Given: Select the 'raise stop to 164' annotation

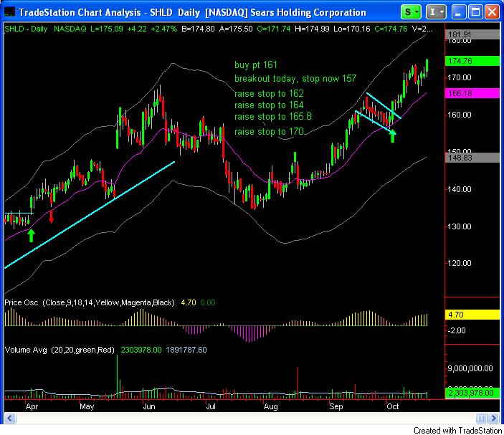Looking at the screenshot, I should [269, 105].
